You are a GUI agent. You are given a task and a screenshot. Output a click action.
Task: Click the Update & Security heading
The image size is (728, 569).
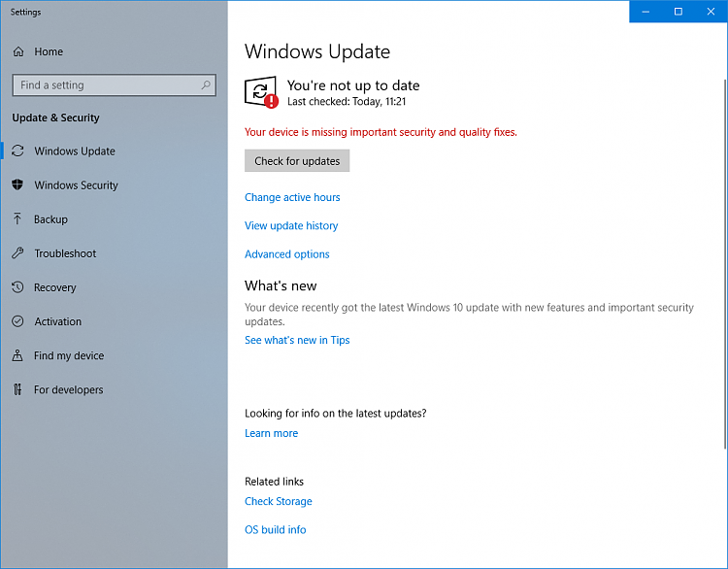pos(55,118)
